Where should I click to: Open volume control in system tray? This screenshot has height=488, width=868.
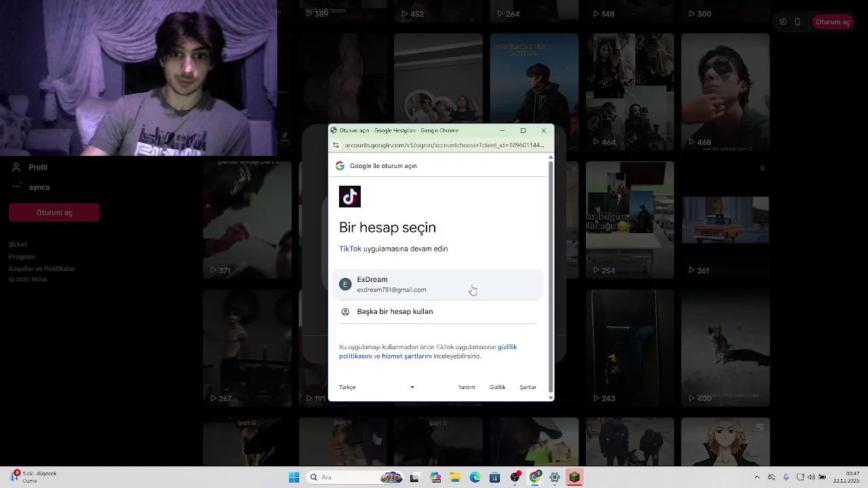tap(811, 477)
